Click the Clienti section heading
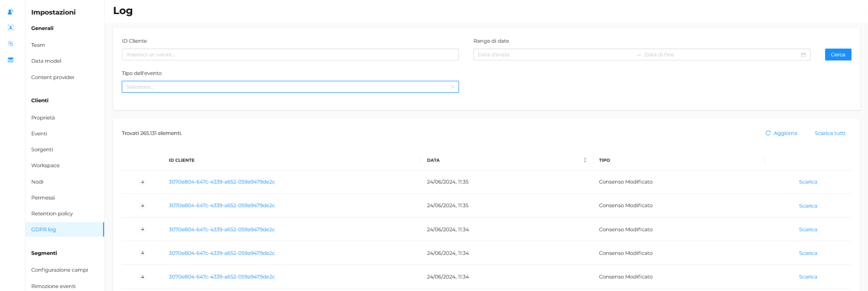The image size is (868, 291). tap(40, 101)
